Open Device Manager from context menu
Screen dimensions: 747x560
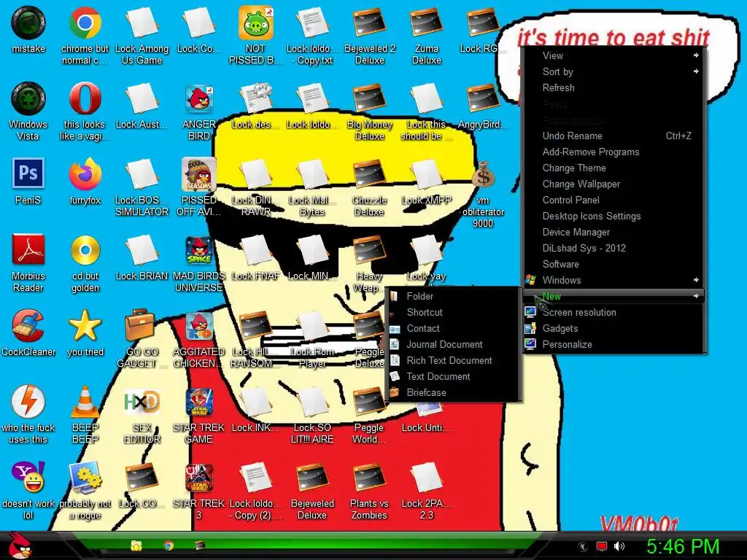614,232
